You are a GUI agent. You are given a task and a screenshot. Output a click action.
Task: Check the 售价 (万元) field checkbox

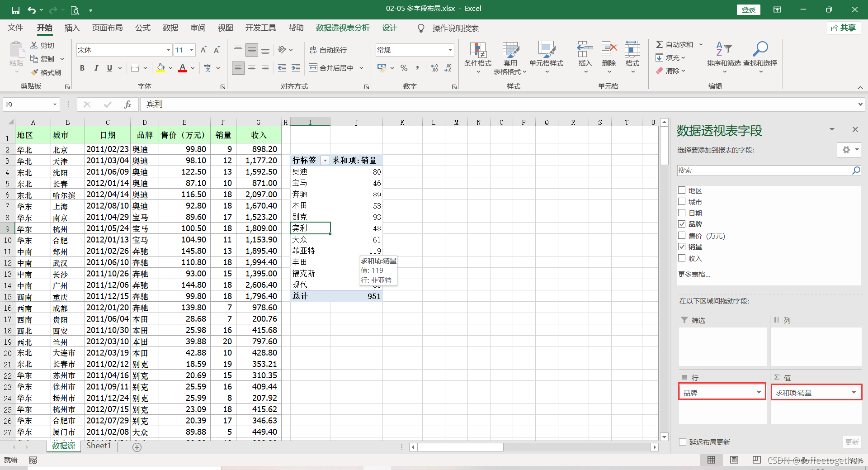pos(682,235)
